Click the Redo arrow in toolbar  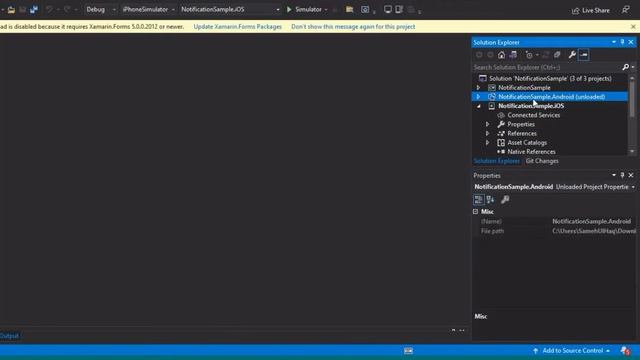point(67,9)
